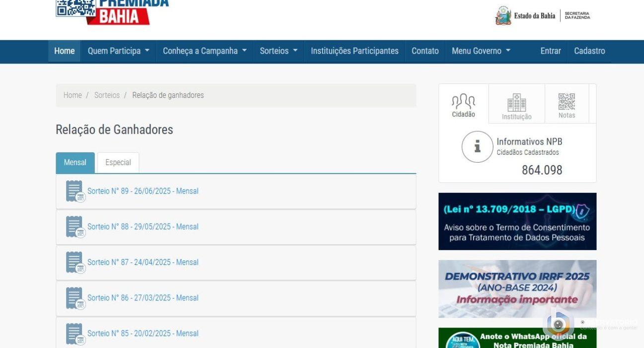644x348 pixels.
Task: Open the Menu Governo dropdown
Action: [481, 51]
